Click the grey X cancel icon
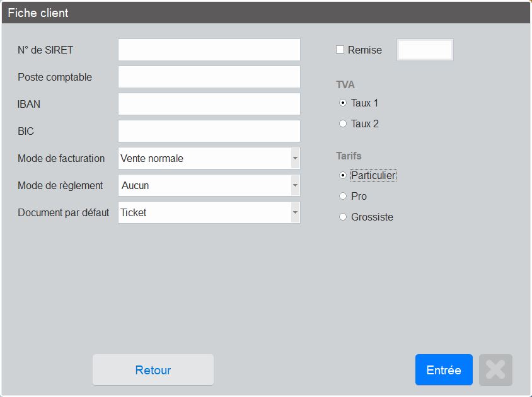This screenshot has height=397, width=532. [495, 369]
